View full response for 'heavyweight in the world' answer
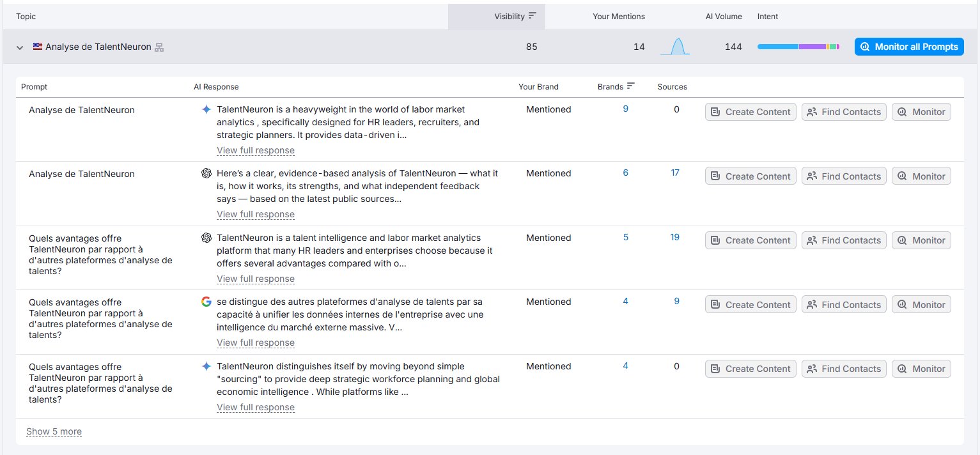This screenshot has height=455, width=980. (x=256, y=150)
